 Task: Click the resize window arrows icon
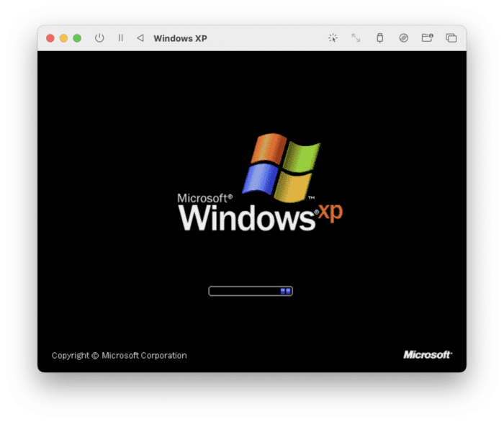[356, 38]
